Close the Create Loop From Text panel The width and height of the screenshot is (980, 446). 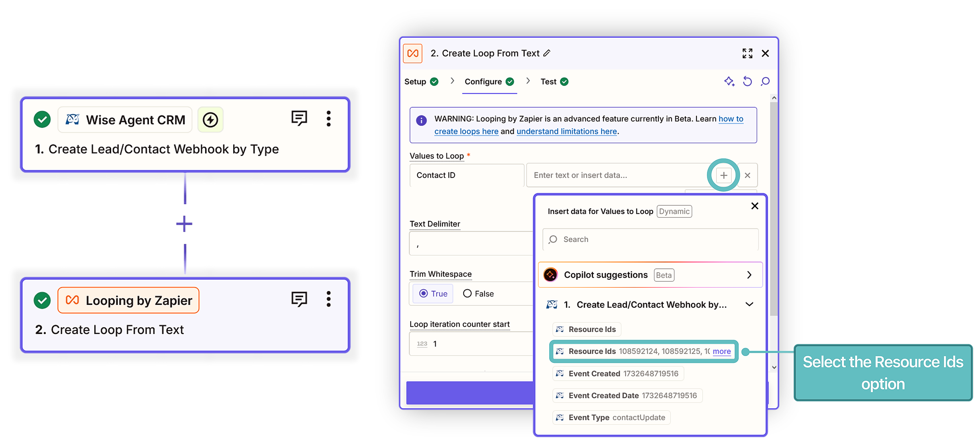coord(765,53)
